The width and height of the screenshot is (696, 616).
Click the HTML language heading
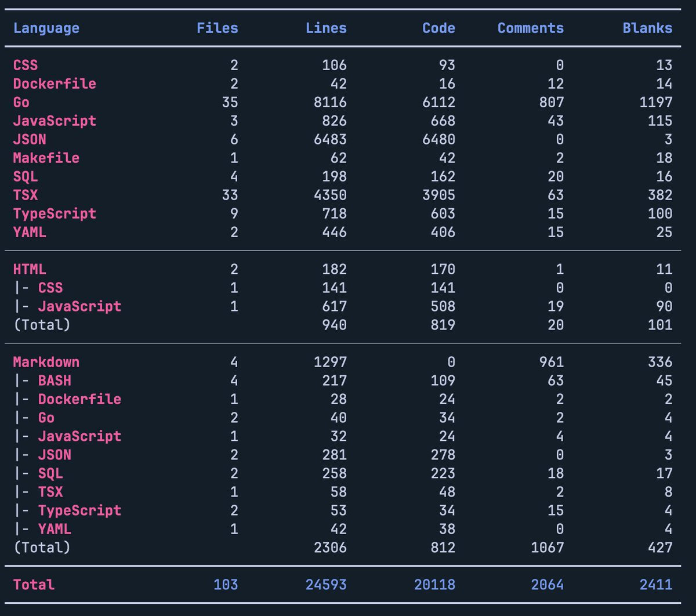tap(30, 269)
